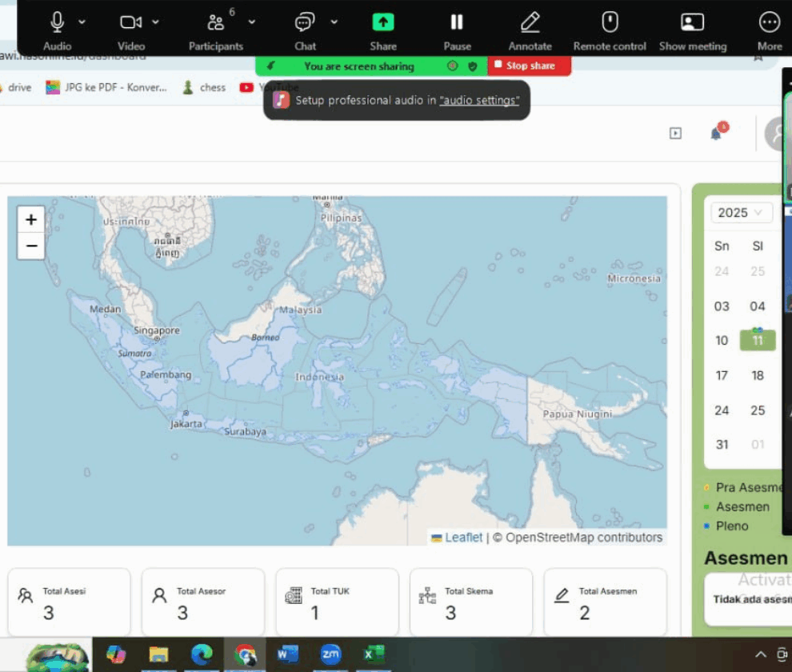The height and width of the screenshot is (672, 792).
Task: Click the green Share button
Action: 383,22
